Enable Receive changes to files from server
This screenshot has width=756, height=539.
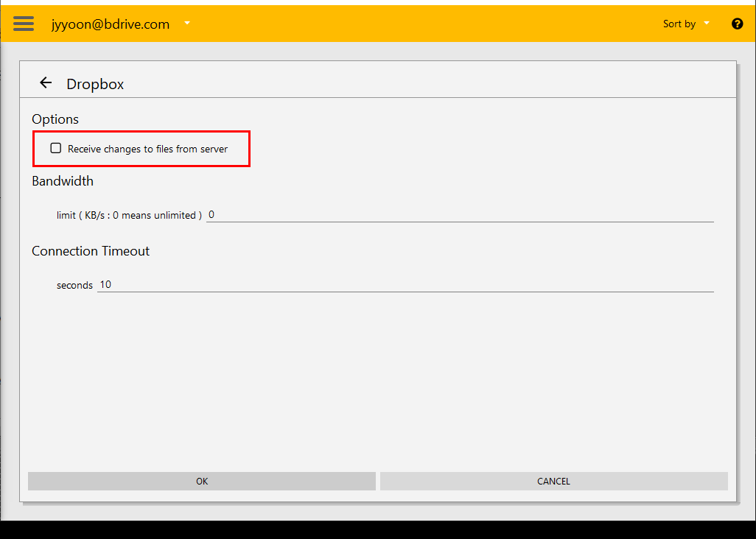[56, 148]
